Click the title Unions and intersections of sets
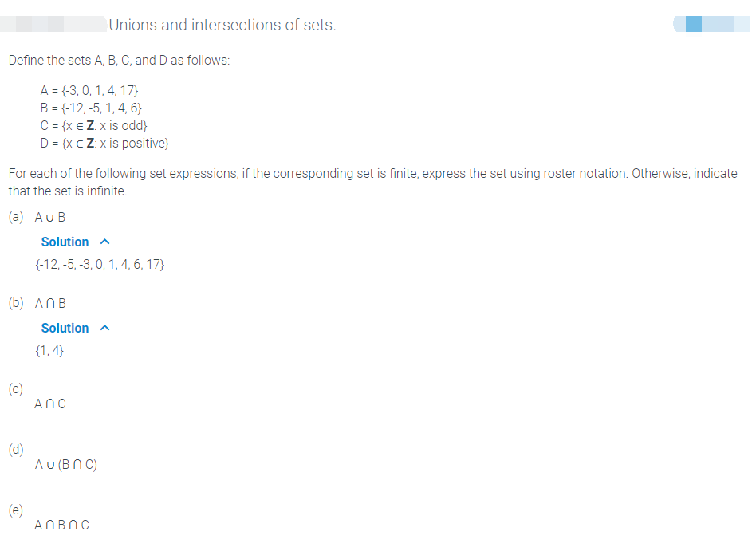The height and width of the screenshot is (559, 756). tap(222, 25)
